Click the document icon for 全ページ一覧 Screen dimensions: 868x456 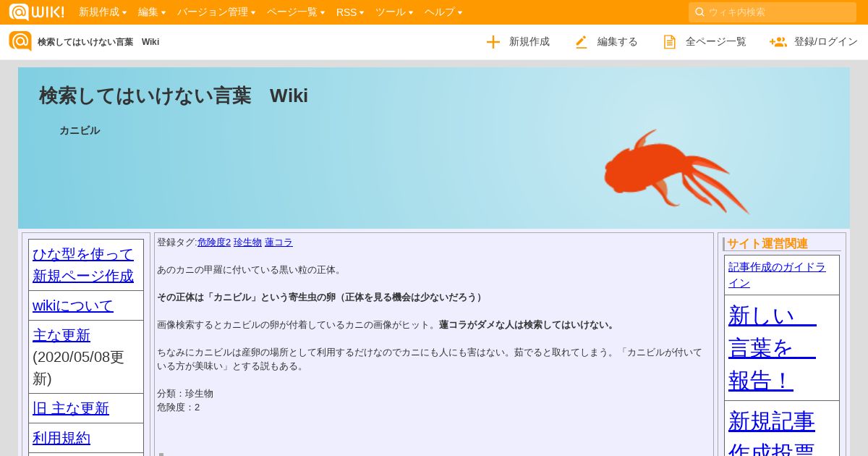670,42
